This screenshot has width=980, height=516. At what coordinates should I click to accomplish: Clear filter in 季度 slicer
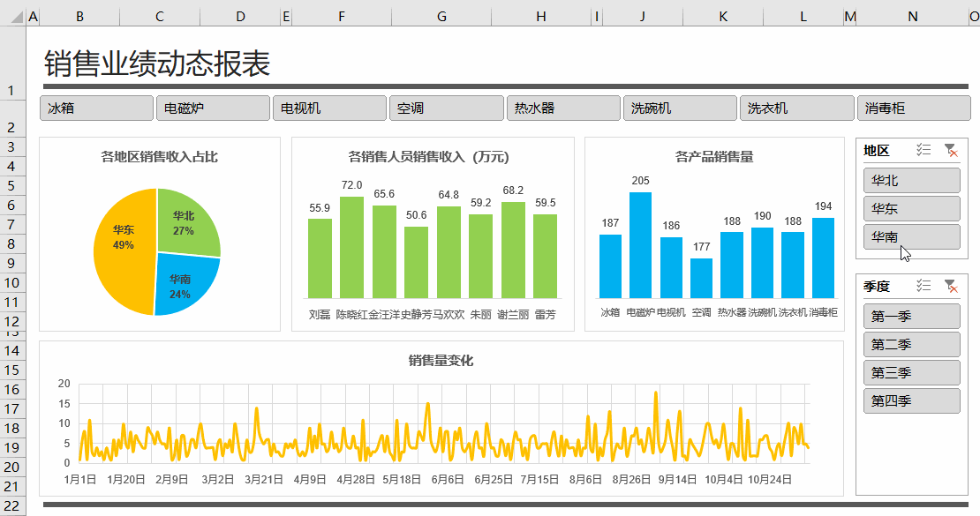(951, 286)
